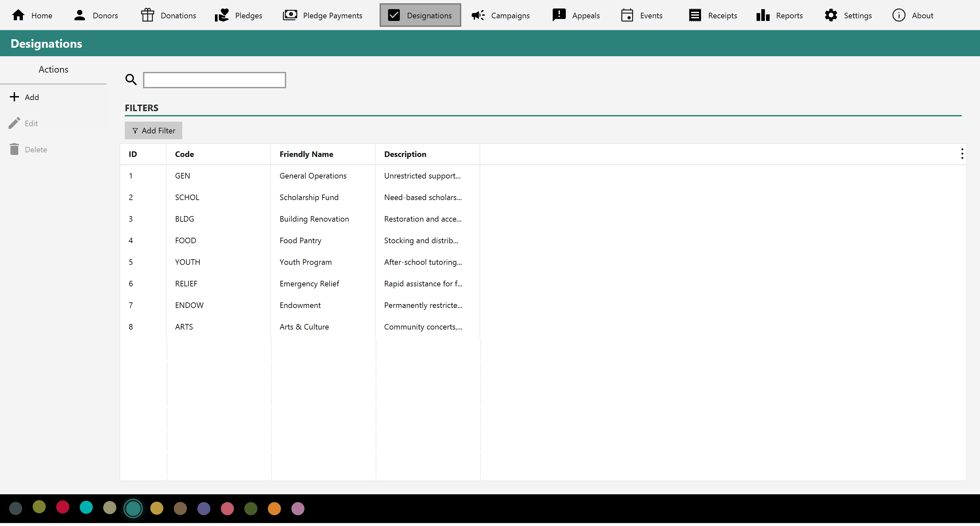Click the pencil Edit icon

[x=14, y=123]
